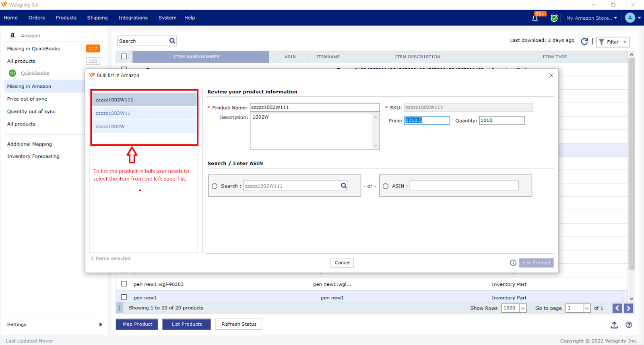Go to the previous page arrow
Screen dimensions: 644x345
tap(617, 308)
